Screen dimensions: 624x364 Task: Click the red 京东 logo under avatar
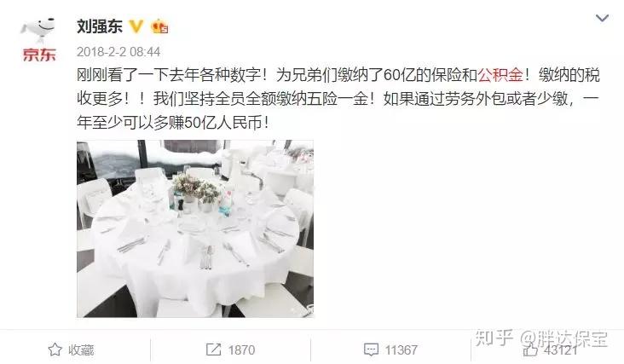pos(39,55)
